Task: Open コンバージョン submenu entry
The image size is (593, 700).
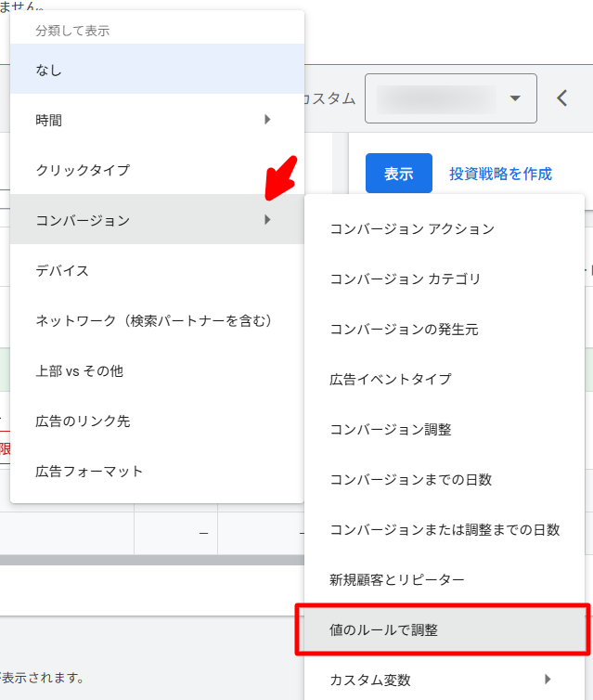Action: click(157, 219)
